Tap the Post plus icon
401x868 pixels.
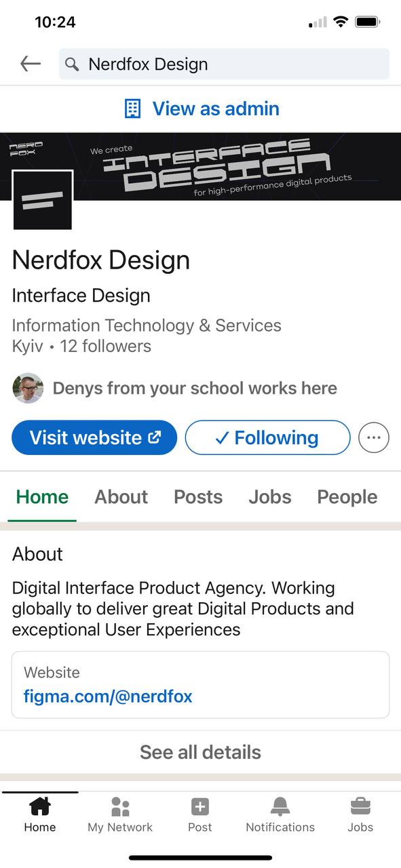(200, 806)
